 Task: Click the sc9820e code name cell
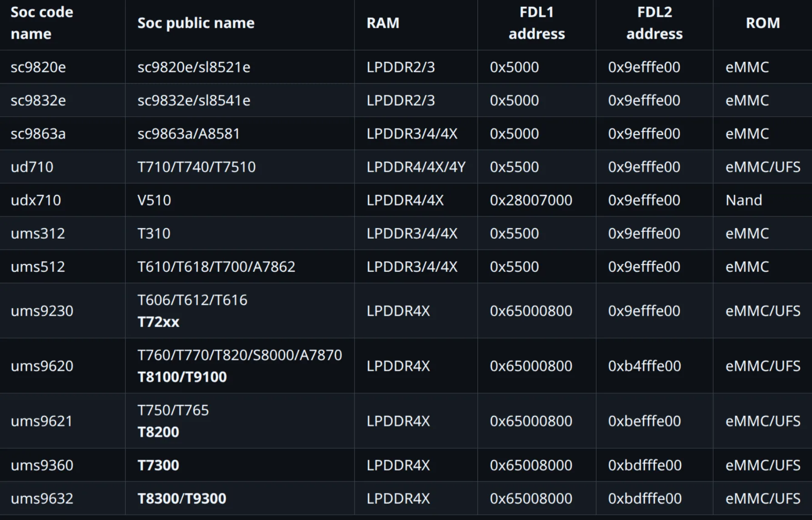point(38,67)
